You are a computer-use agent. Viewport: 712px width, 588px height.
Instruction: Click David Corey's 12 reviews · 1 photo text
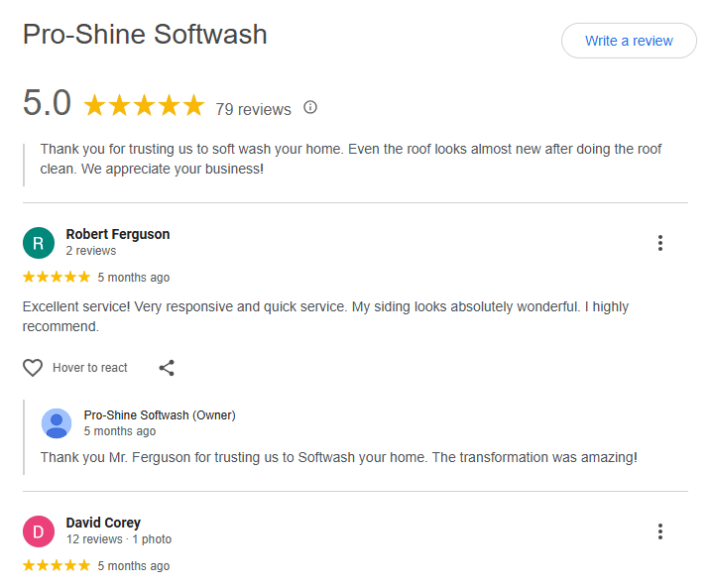tap(119, 539)
